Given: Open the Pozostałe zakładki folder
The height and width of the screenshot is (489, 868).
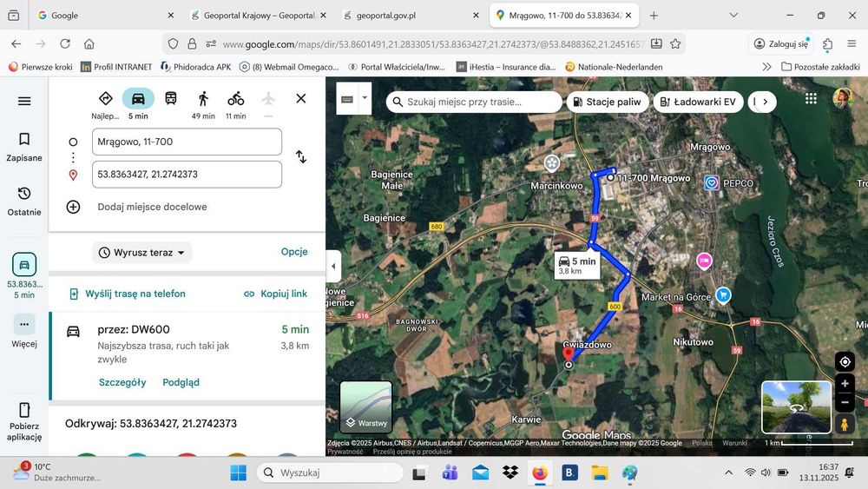Looking at the screenshot, I should [820, 67].
